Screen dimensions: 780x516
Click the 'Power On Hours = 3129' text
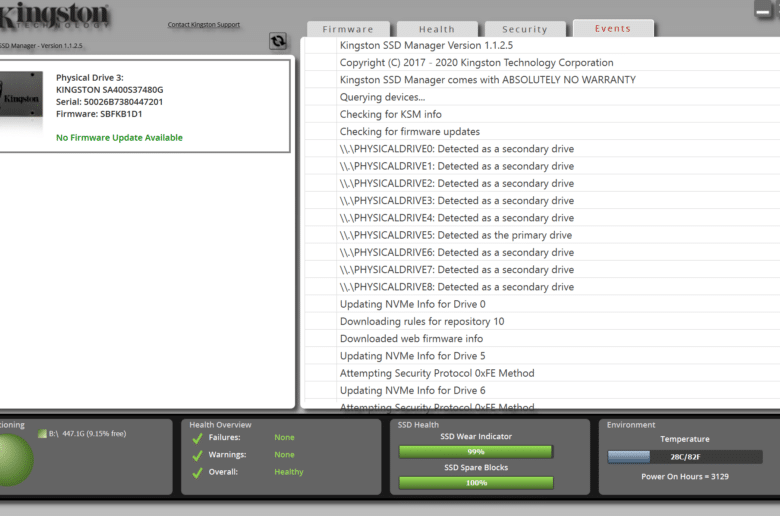(684, 477)
